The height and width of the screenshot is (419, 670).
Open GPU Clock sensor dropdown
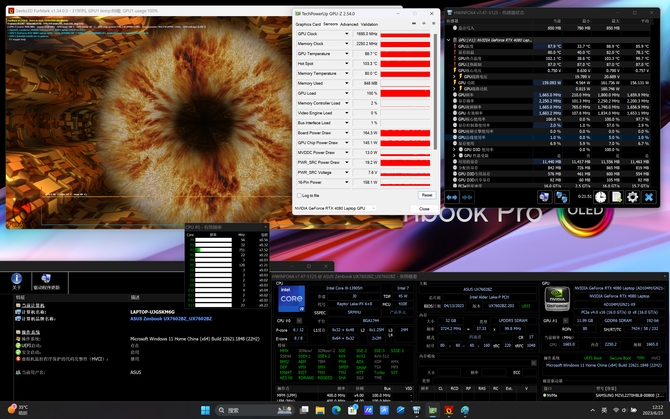pyautogui.click(x=347, y=34)
